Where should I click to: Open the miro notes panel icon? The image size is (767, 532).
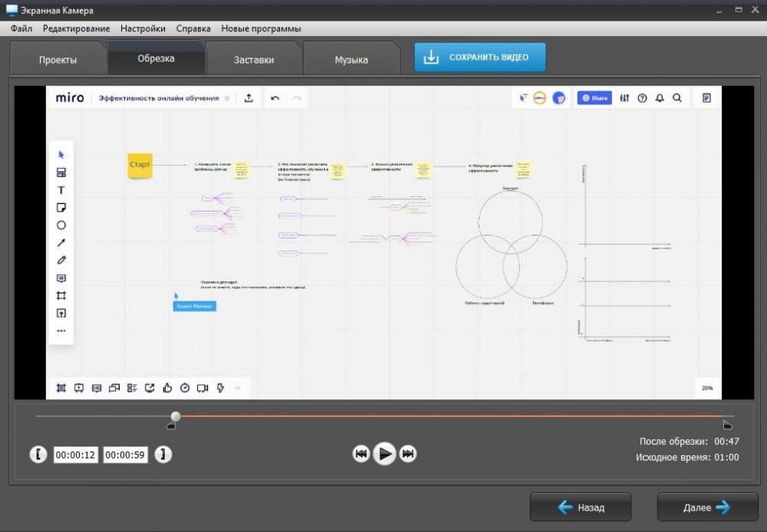[x=707, y=98]
